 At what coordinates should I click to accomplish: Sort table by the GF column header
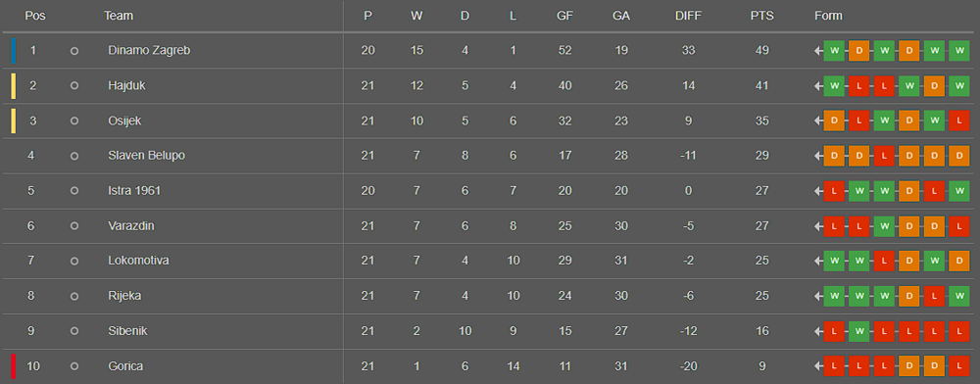click(x=565, y=17)
